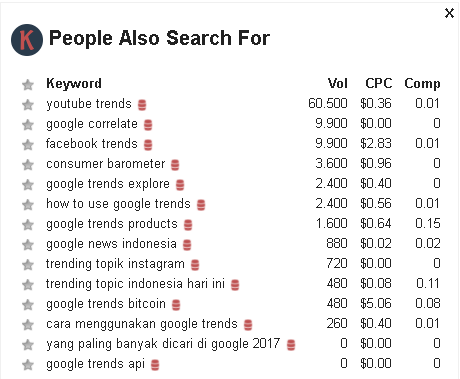The width and height of the screenshot is (460, 379).
Task: Open the 'google trends products' keyword link
Action: [112, 224]
